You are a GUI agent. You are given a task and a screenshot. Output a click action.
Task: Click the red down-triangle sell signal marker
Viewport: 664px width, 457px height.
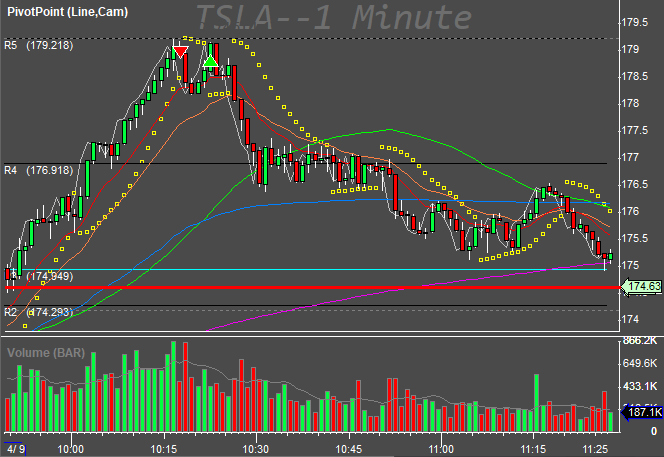[x=180, y=53]
